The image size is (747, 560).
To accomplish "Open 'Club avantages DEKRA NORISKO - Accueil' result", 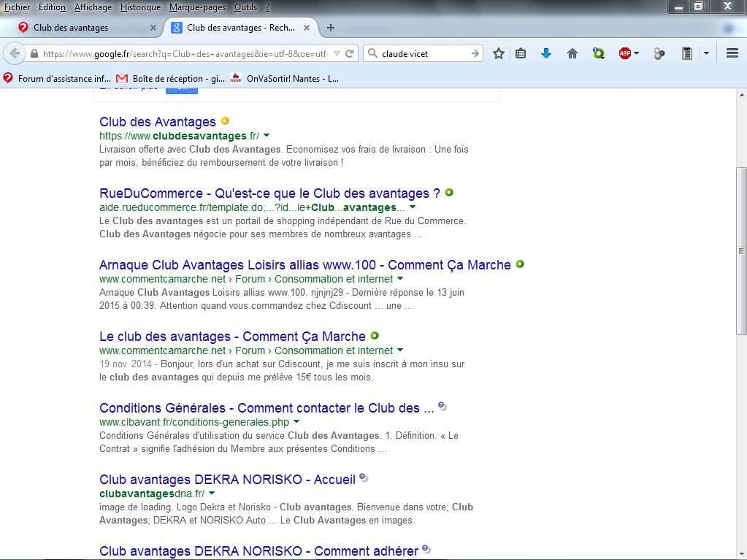I will pyautogui.click(x=227, y=480).
